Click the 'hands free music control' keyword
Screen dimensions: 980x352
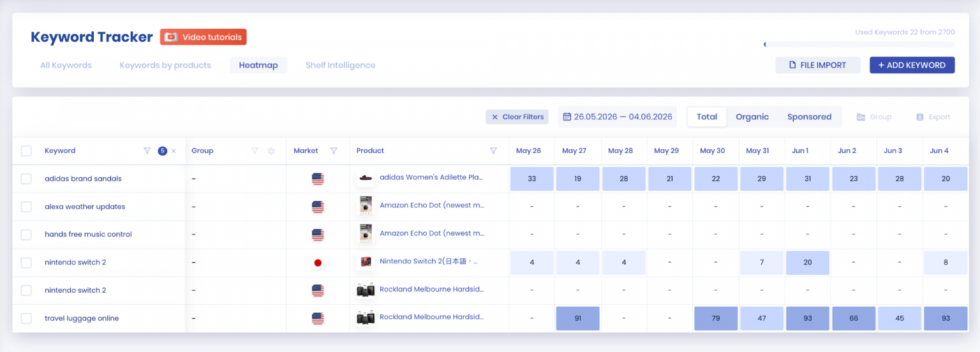pyautogui.click(x=88, y=235)
